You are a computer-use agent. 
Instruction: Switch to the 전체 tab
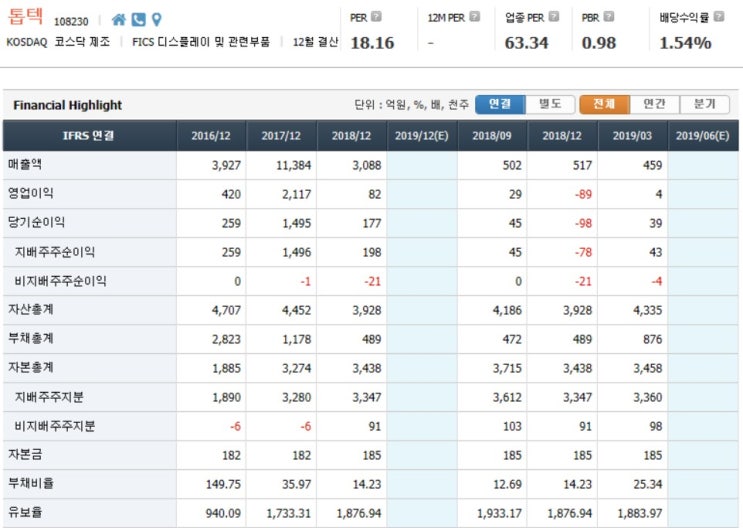point(605,104)
